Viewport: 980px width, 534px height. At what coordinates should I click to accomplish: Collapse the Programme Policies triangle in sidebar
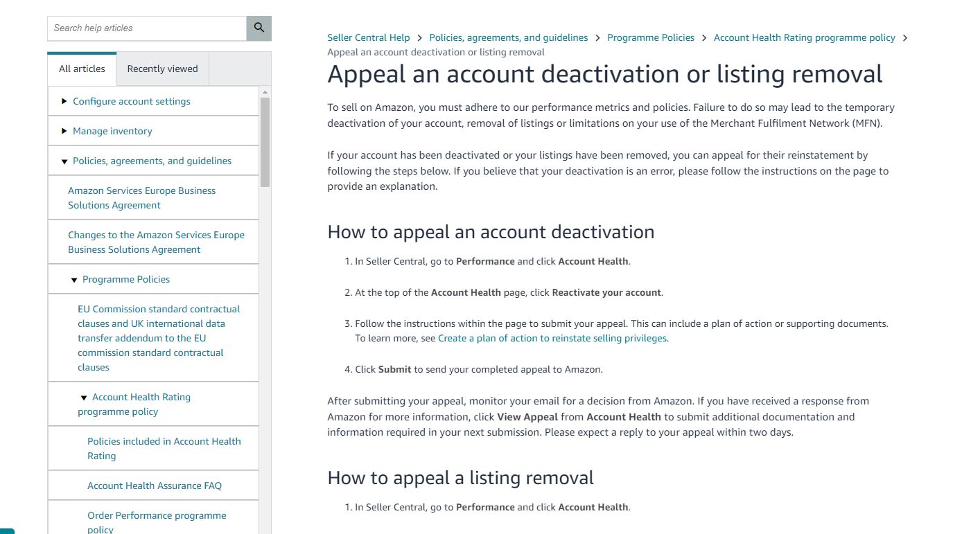(74, 280)
